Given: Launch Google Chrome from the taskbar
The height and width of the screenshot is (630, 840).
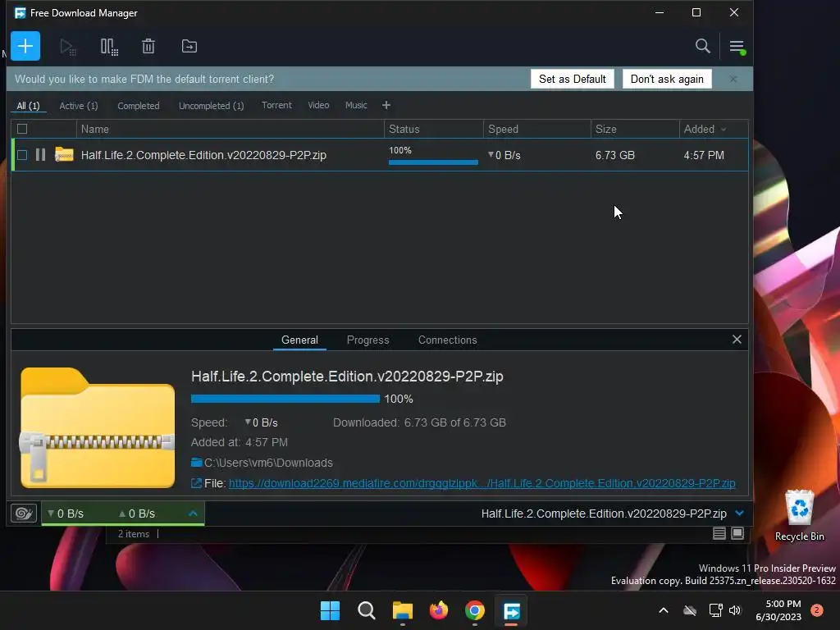Looking at the screenshot, I should tap(475, 610).
